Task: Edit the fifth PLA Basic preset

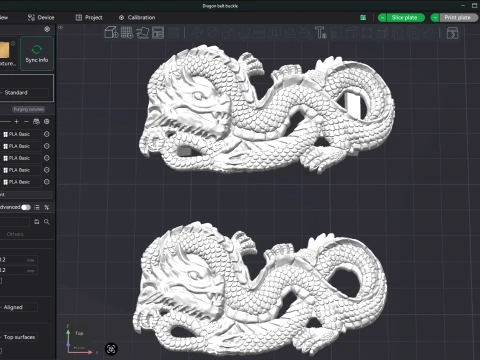Action: coord(47,182)
